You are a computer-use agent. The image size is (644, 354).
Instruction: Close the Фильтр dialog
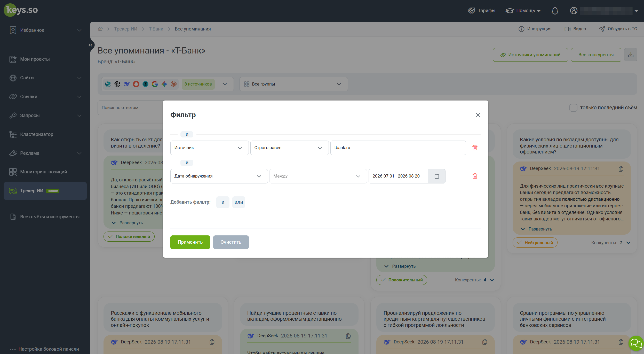click(x=478, y=115)
